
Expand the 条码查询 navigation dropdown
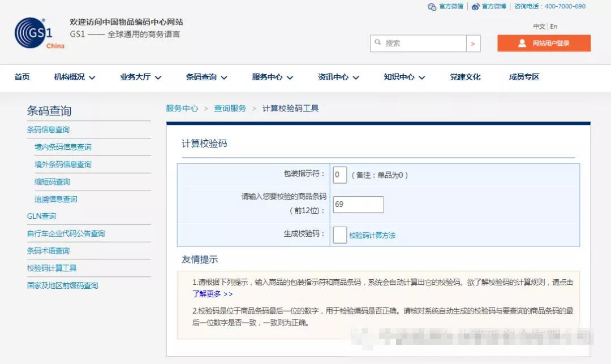(206, 78)
